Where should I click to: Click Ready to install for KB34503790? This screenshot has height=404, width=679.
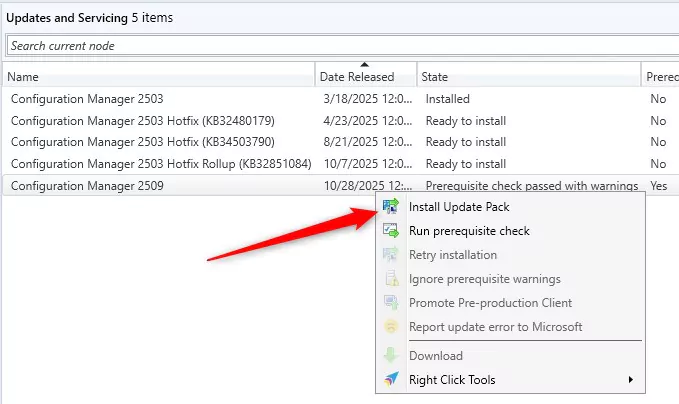point(466,142)
